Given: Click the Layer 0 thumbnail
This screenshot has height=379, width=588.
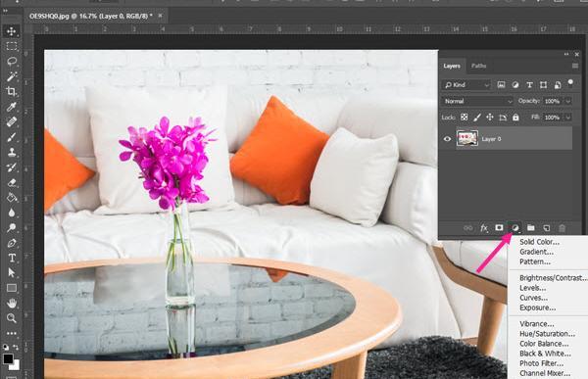Looking at the screenshot, I should click(x=467, y=139).
